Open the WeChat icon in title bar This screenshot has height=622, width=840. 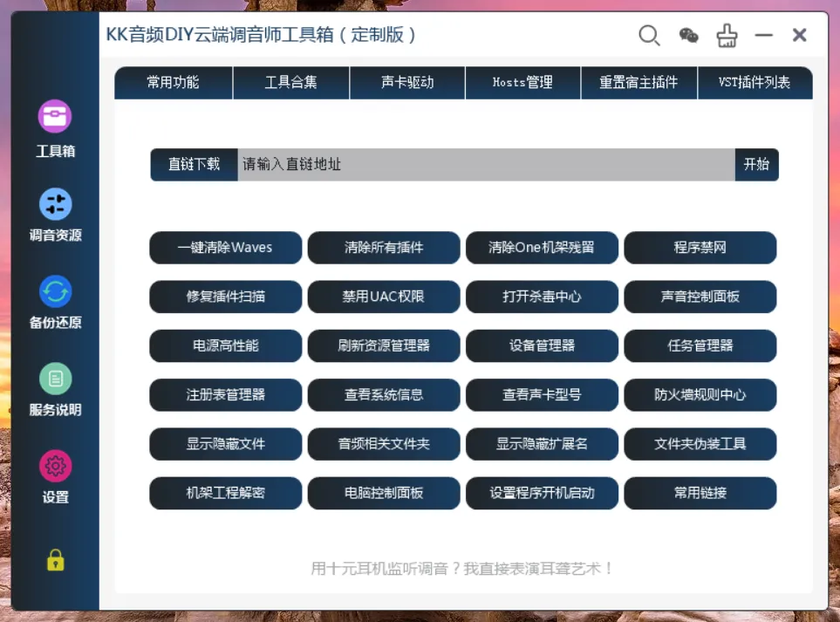(688, 36)
